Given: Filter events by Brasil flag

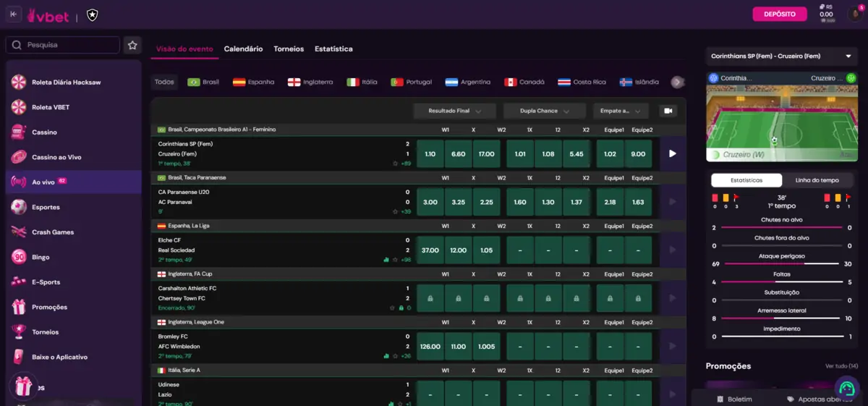Looking at the screenshot, I should pos(203,83).
